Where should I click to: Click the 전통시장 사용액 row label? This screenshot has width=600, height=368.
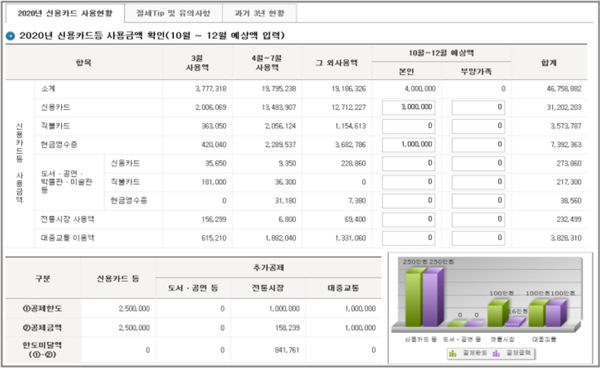[67, 220]
